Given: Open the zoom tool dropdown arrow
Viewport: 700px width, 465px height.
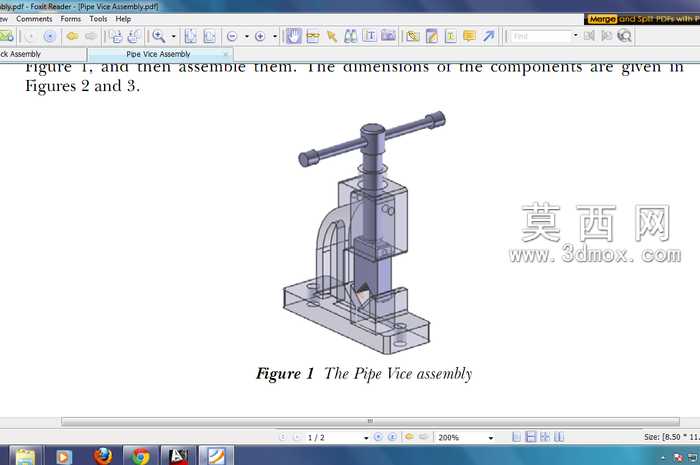Looking at the screenshot, I should (x=174, y=37).
